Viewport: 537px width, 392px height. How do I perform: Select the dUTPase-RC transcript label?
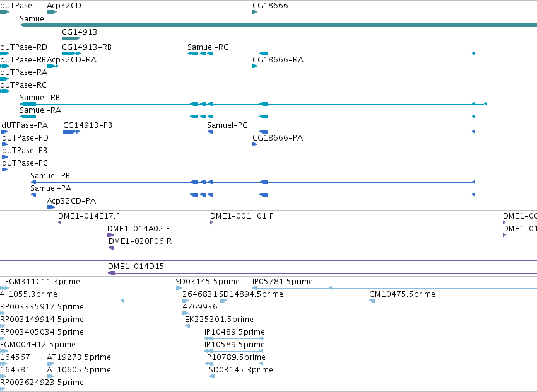click(x=23, y=85)
